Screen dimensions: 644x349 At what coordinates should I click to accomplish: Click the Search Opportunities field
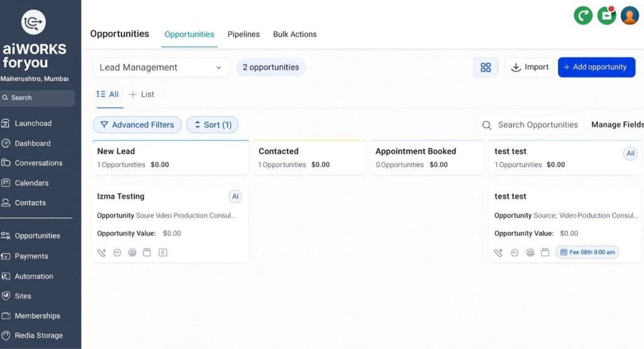[x=536, y=125]
